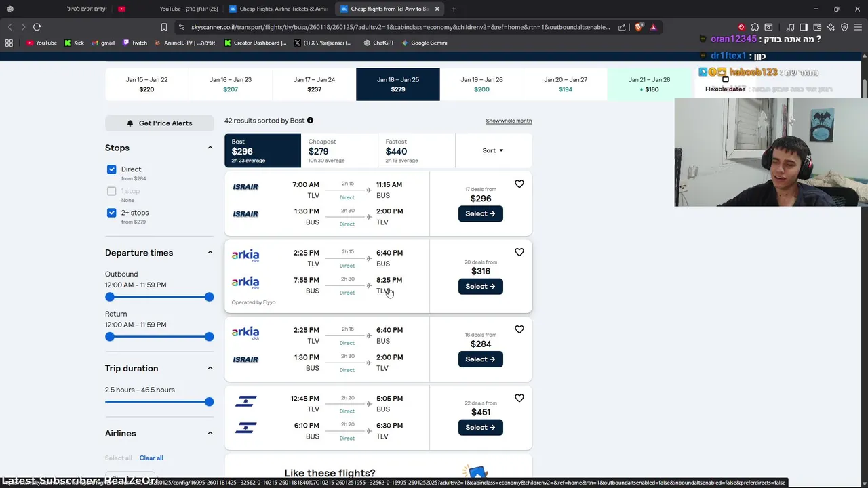868x488 pixels.
Task: Open the browser hamburger menu
Action: tap(858, 27)
